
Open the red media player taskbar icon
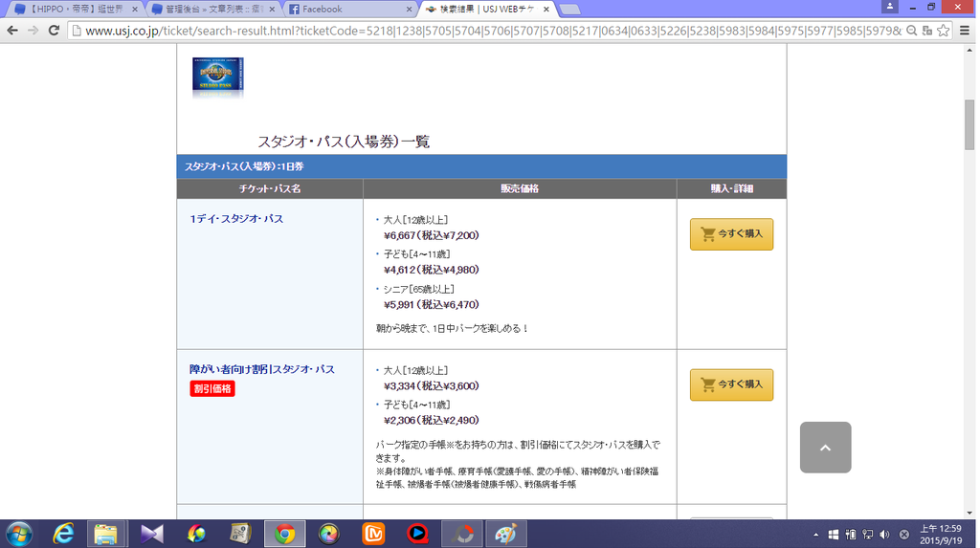click(x=417, y=535)
